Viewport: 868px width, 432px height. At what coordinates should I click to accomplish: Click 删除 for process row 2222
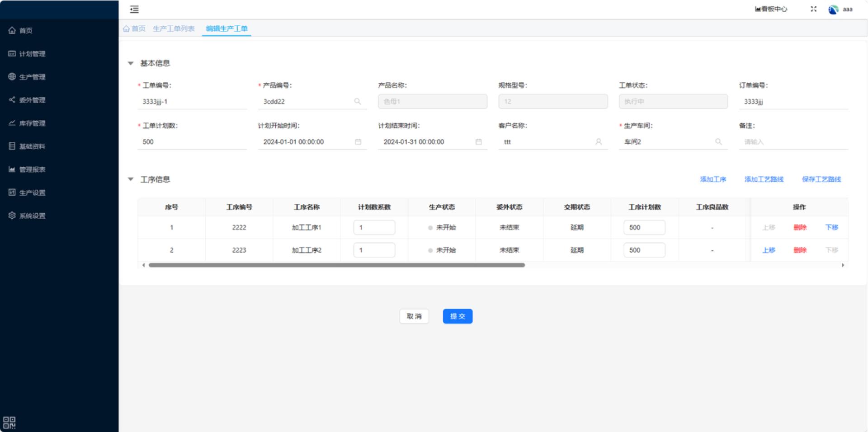(800, 227)
